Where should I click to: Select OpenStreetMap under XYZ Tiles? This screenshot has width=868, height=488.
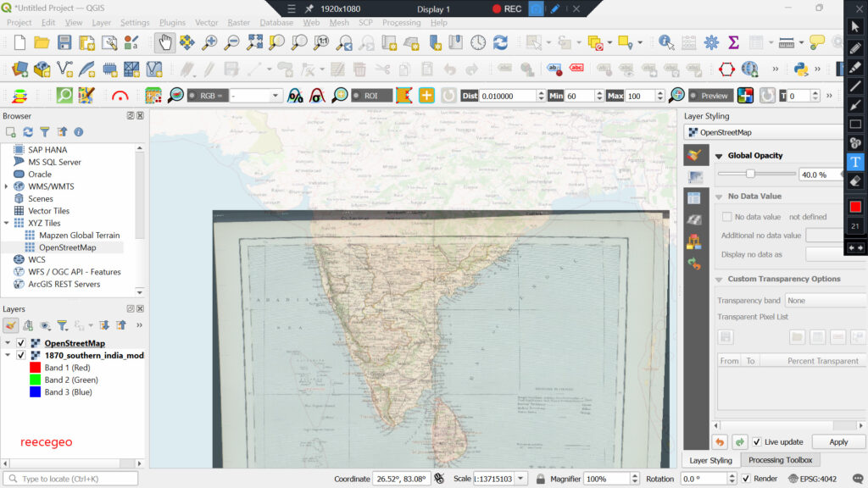point(68,247)
